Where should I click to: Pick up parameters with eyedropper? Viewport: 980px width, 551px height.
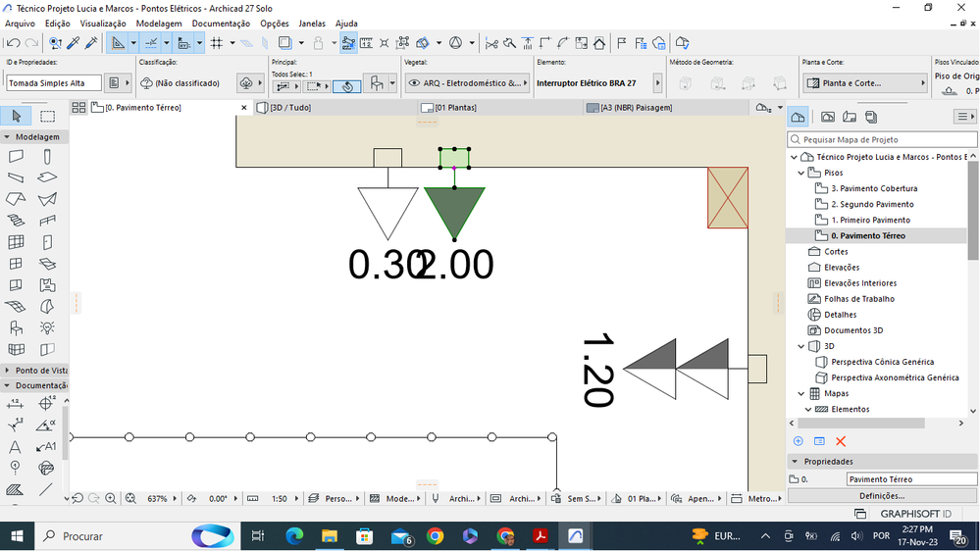[x=74, y=43]
